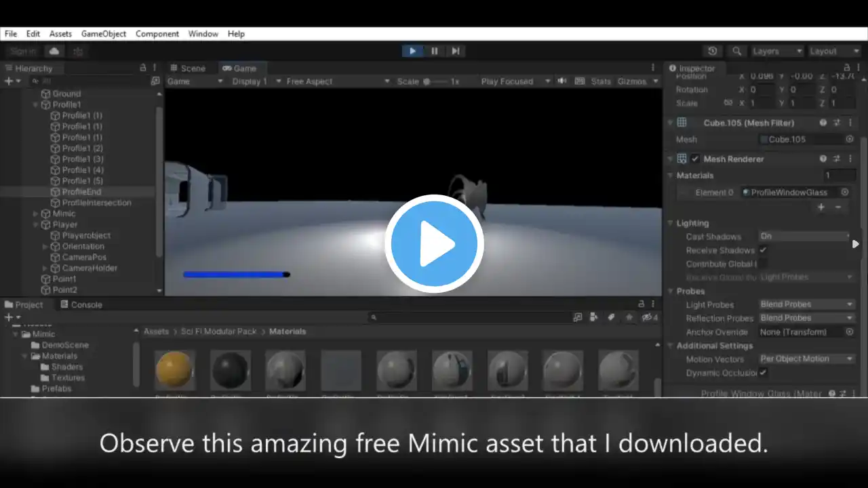Toggle Stats overlay in Game view
Viewport: 868px width, 488px height.
pyautogui.click(x=601, y=81)
